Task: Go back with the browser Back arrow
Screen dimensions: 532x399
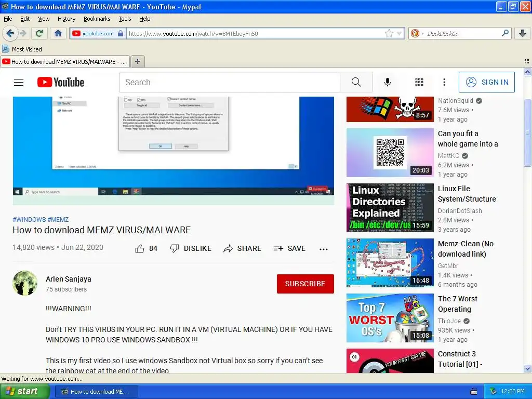Action: 10,33
